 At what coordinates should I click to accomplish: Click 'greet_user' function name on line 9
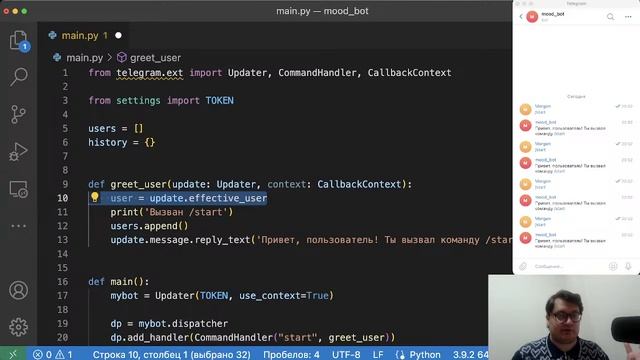click(138, 184)
